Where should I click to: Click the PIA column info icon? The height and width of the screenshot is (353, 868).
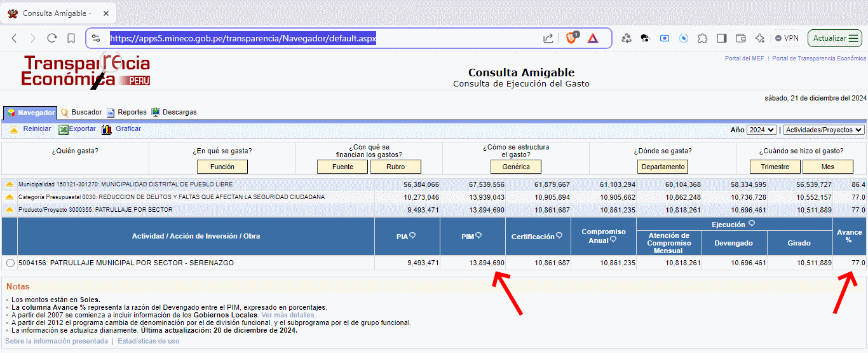coord(412,236)
